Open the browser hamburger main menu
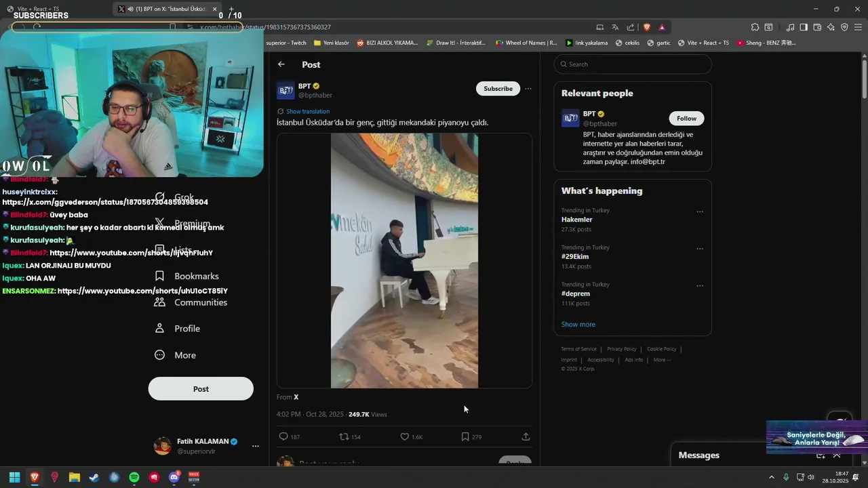This screenshot has height=488, width=868. pos(858,27)
